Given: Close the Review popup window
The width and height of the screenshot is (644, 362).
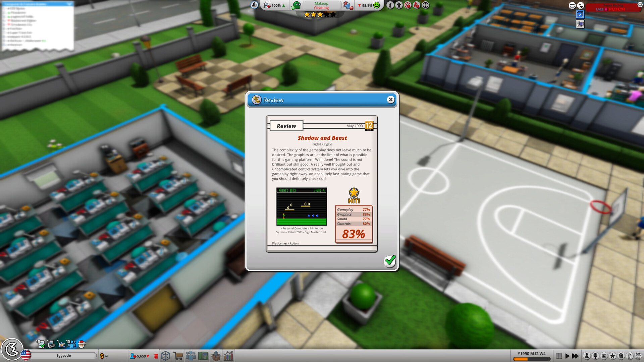Looking at the screenshot, I should tap(390, 99).
